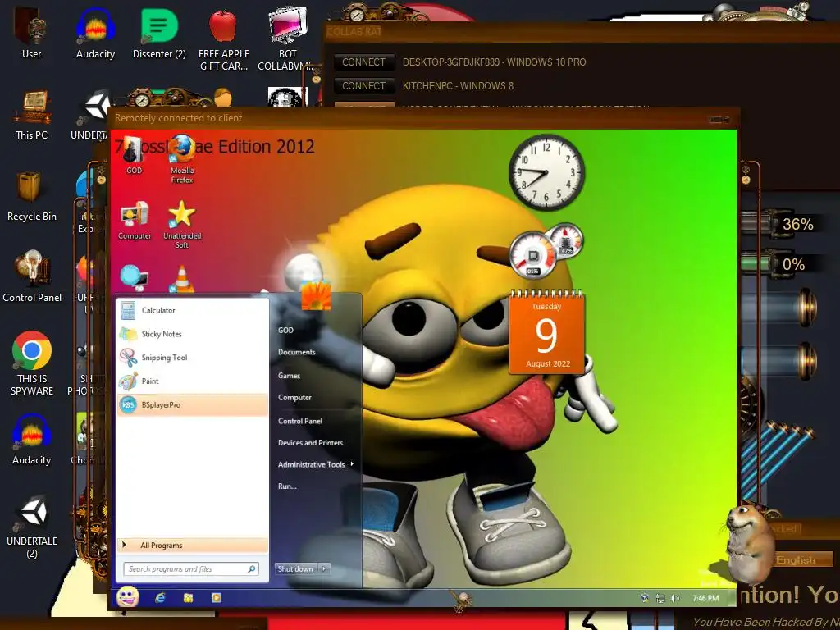The height and width of the screenshot is (630, 840).
Task: Open Control Panel in Start menu
Action: click(300, 421)
